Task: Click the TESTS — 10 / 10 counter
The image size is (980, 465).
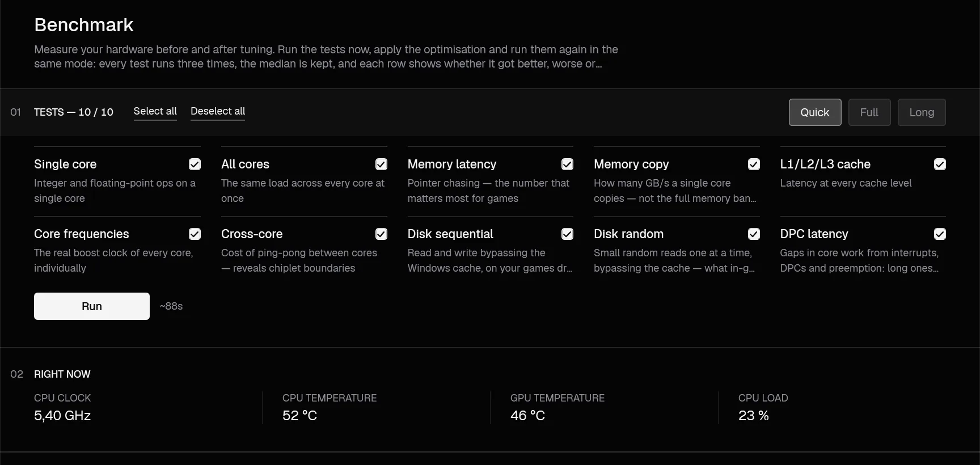Action: pos(74,112)
